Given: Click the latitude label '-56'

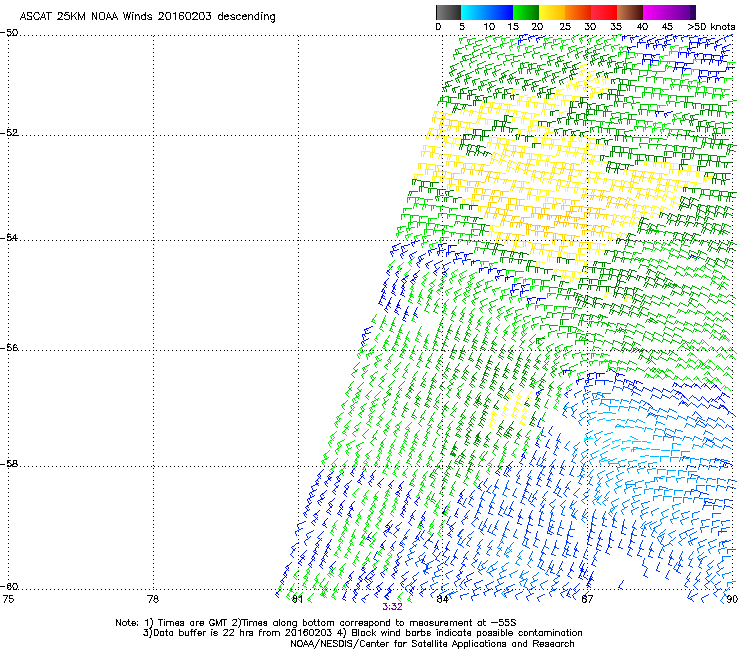Looking at the screenshot, I should pos(9,347).
